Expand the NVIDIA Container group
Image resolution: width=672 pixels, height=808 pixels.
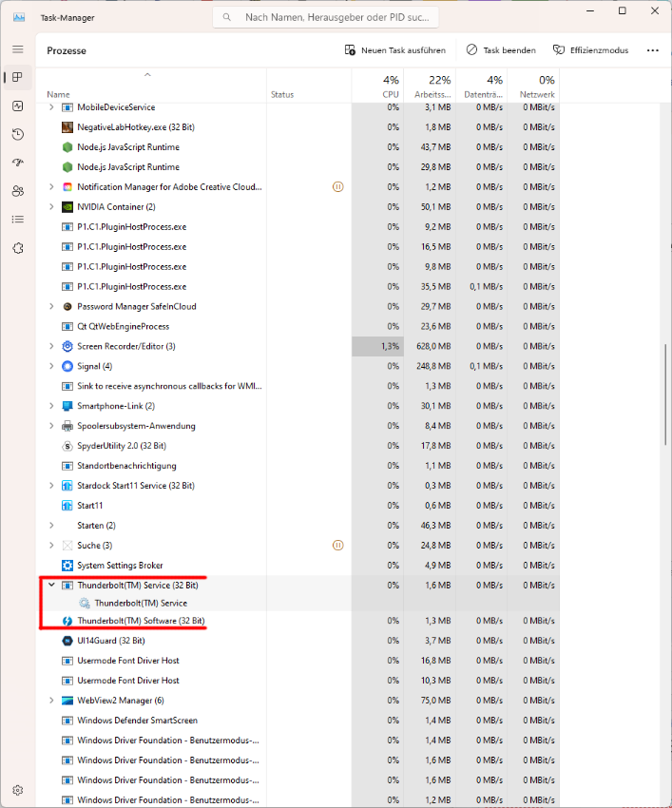point(51,206)
